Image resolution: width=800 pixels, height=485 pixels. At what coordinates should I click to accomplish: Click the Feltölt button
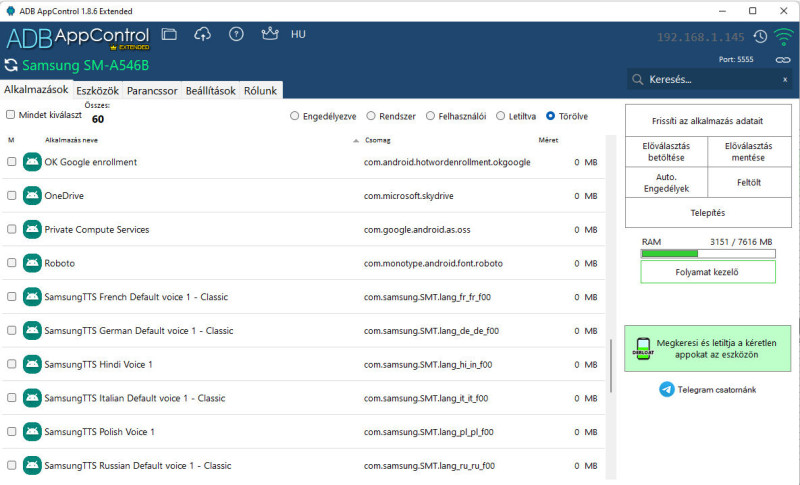tap(749, 183)
